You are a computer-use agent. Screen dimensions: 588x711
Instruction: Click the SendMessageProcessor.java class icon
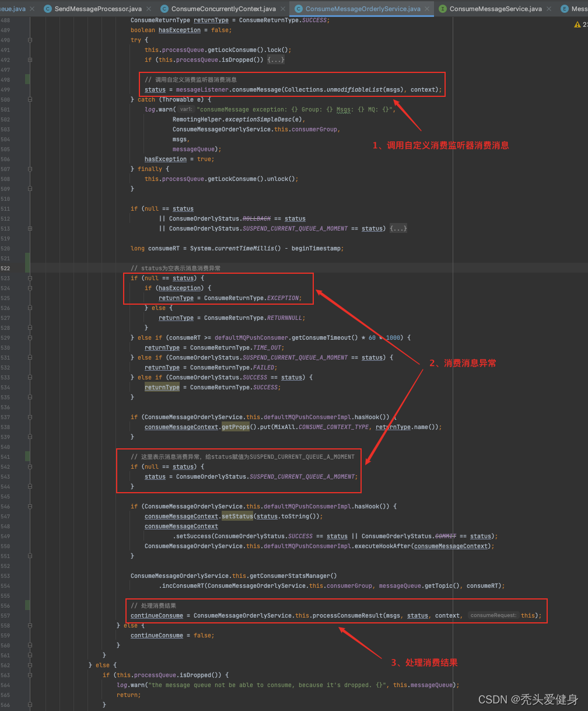pyautogui.click(x=47, y=9)
